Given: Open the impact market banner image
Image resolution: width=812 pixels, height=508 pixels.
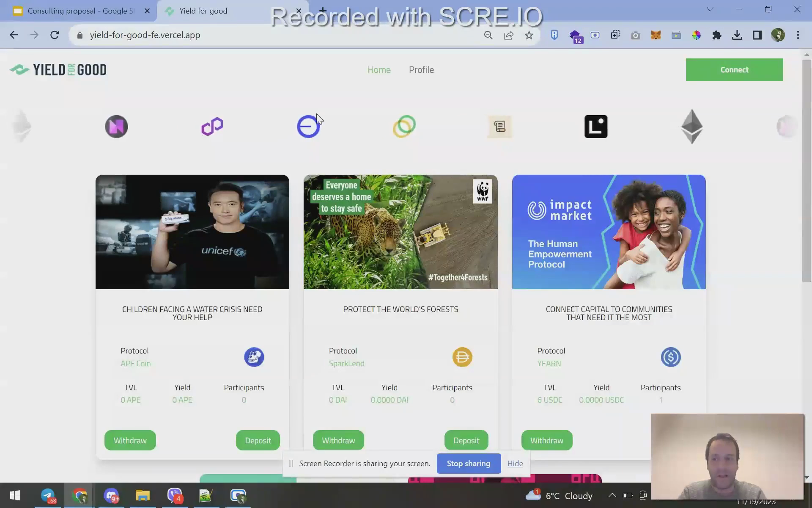Looking at the screenshot, I should tap(609, 232).
